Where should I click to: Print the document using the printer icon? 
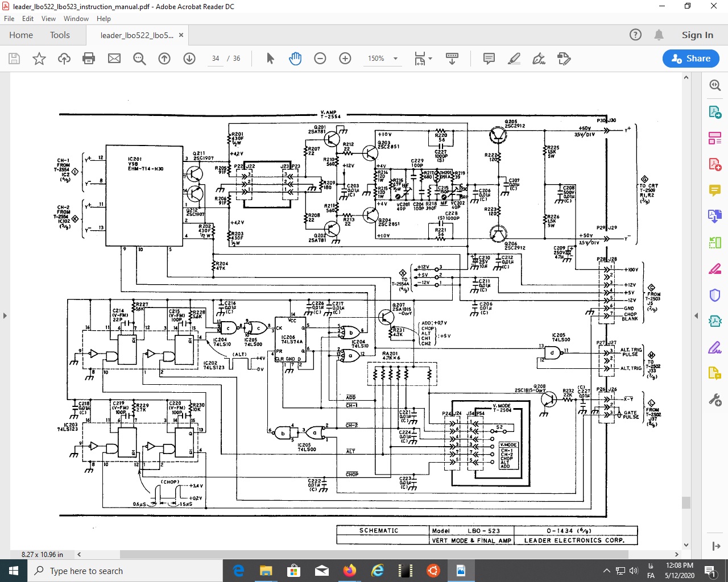(x=89, y=59)
